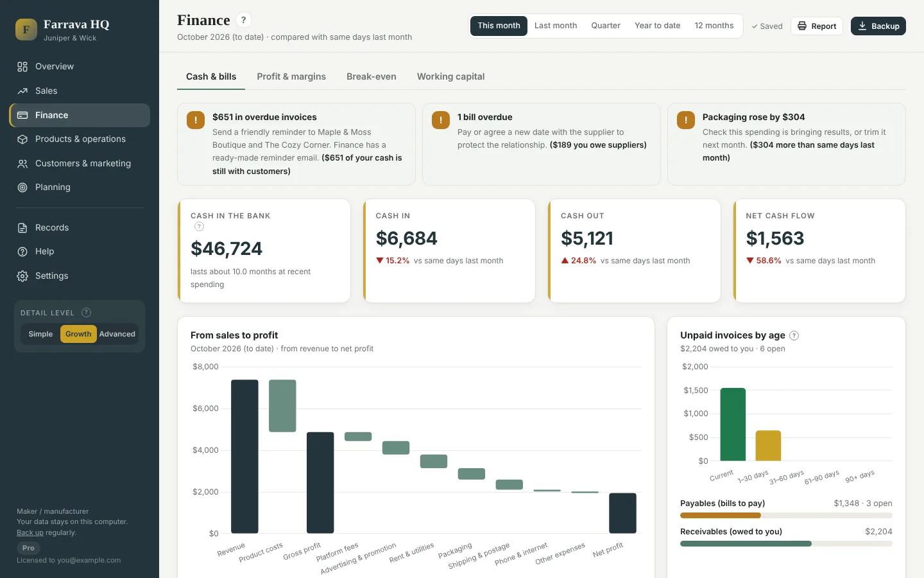Click the Current bar in unpaid invoices chart

[733, 425]
